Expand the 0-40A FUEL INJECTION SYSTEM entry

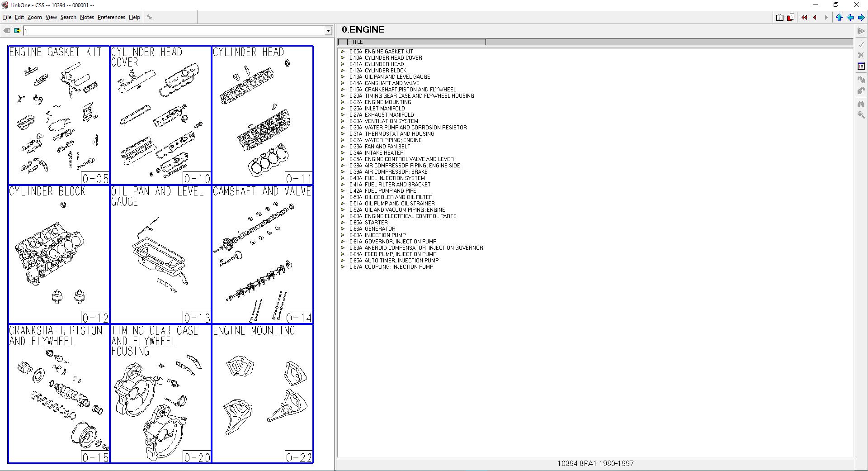[x=343, y=178]
